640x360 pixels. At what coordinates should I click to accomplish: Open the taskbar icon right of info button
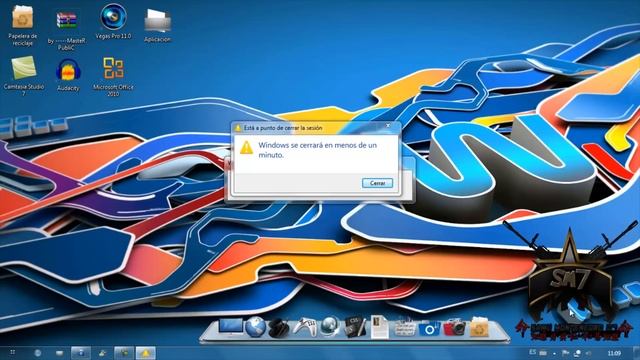[102, 353]
